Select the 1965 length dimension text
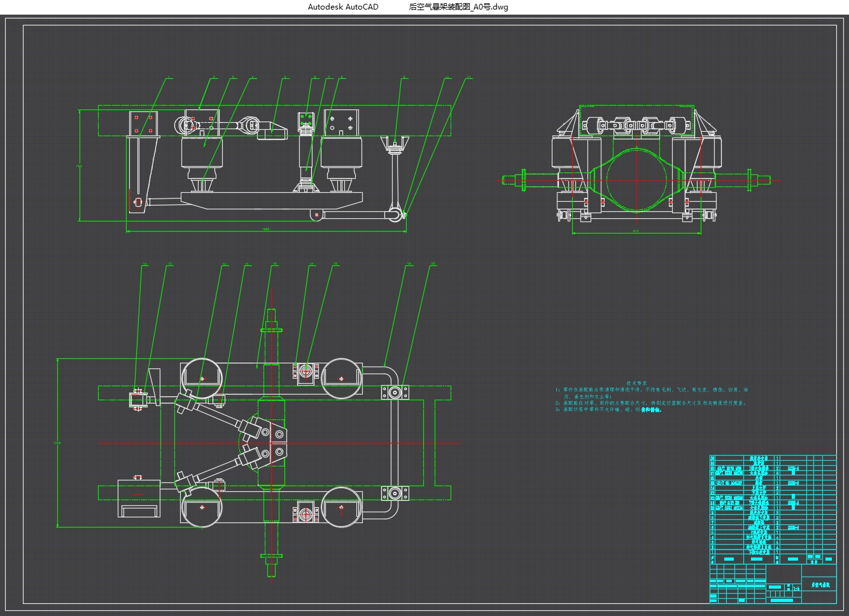 coord(266,229)
